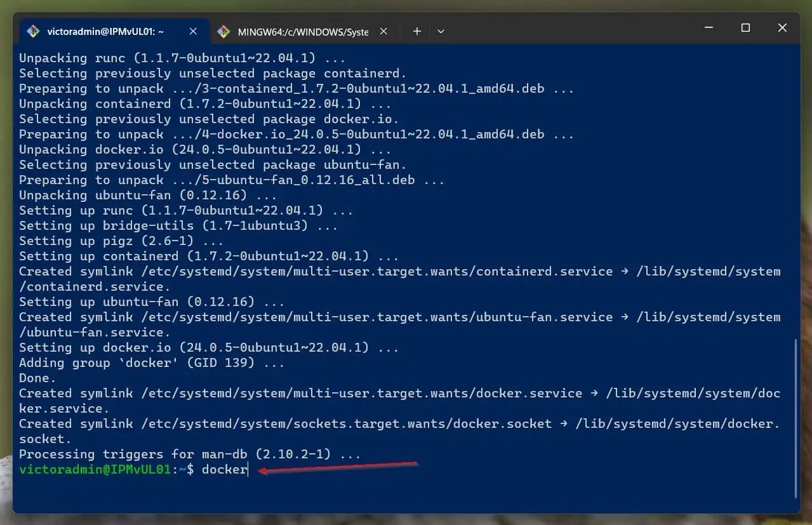Close the victoradmin@IPMvUL01 tab
The image size is (812, 525).
point(194,31)
